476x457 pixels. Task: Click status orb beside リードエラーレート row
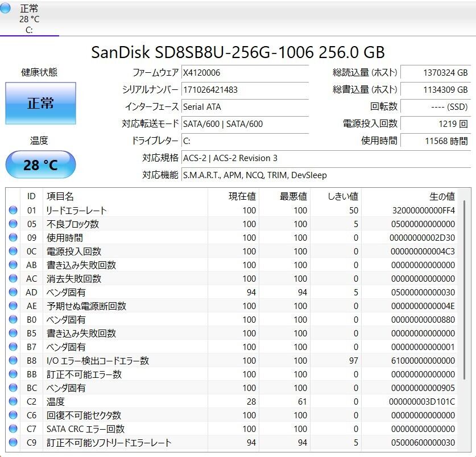[13, 211]
